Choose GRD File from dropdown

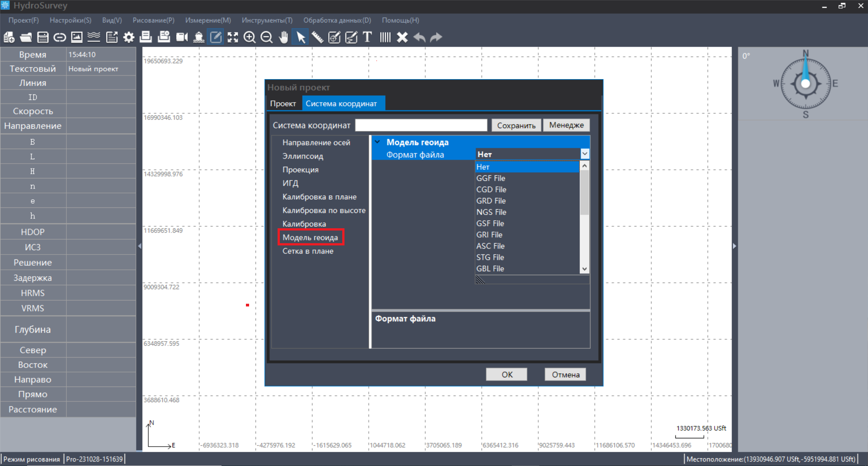(527, 201)
